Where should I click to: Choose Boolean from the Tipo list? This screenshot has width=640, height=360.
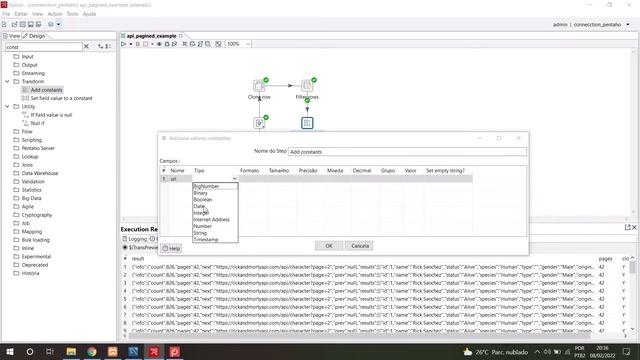click(x=215, y=200)
